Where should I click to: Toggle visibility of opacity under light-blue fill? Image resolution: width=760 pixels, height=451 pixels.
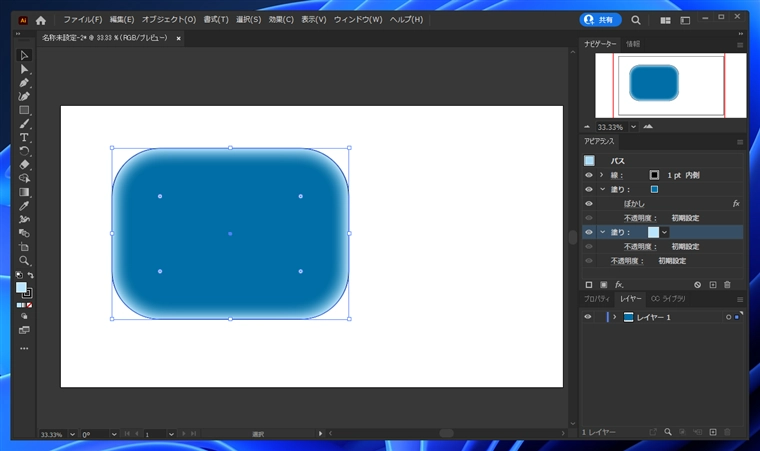click(x=588, y=246)
